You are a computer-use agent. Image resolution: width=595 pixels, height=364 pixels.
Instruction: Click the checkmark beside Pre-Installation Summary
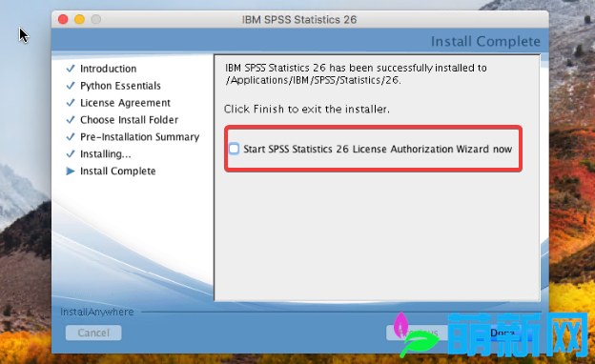click(71, 136)
